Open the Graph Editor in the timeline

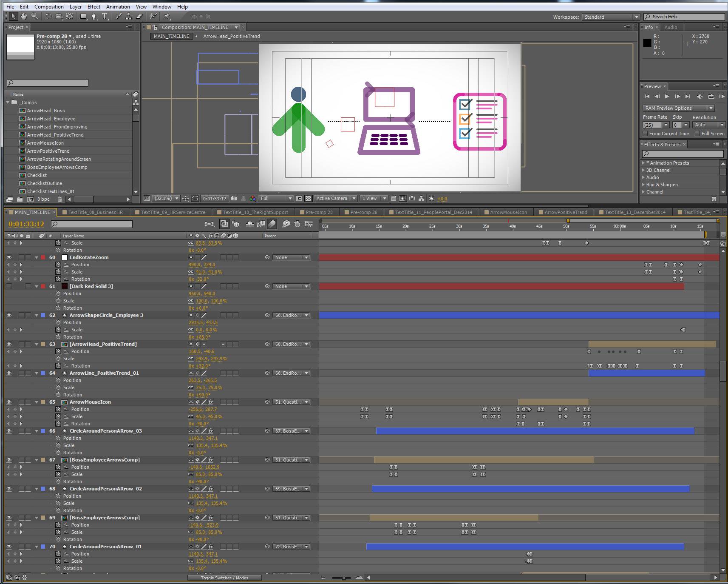tap(309, 224)
